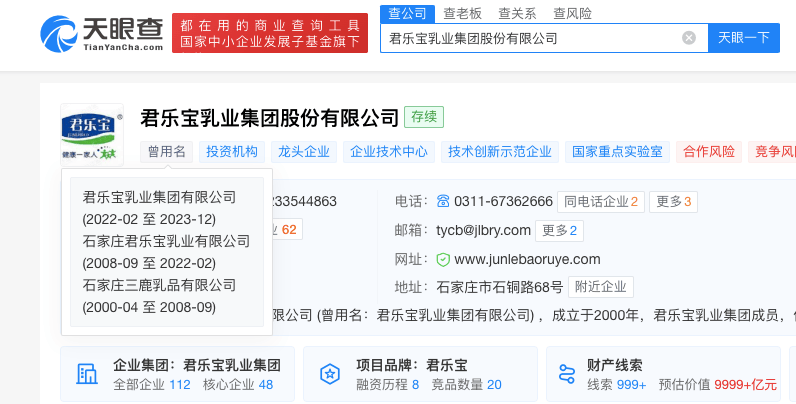Viewport: 796px width, 404px height.
Task: Click the 龙头企业 tag
Action: (304, 152)
